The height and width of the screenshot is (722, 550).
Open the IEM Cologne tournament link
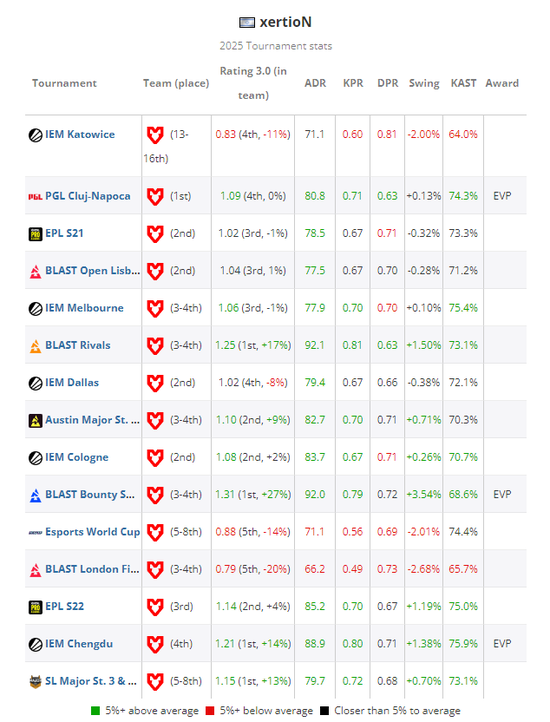76,457
